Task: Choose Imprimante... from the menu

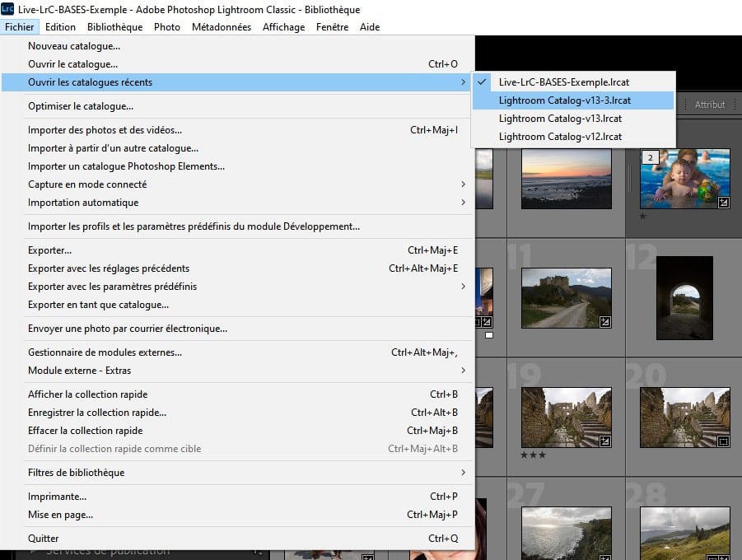Action: tap(238, 497)
